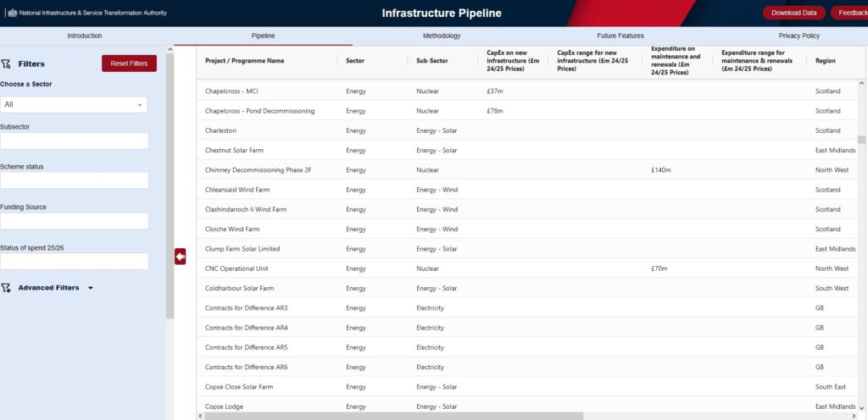Click the table vertical scrollbar thumb
This screenshot has height=420, width=868.
pyautogui.click(x=861, y=139)
